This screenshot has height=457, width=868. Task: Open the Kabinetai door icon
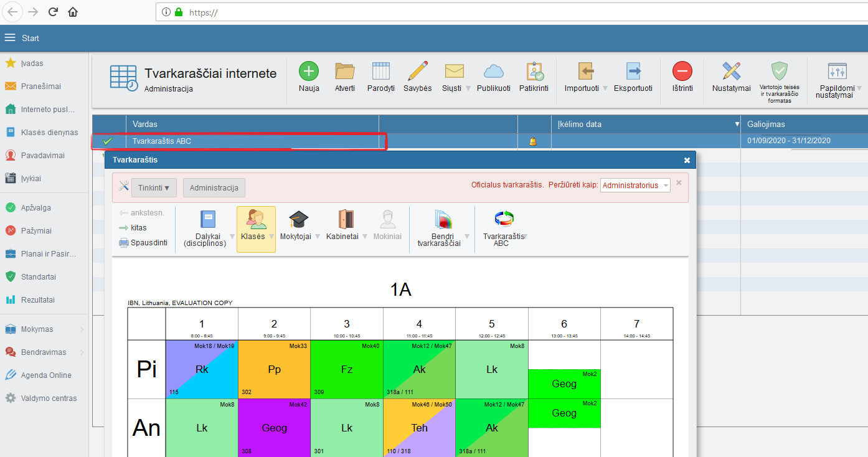(346, 220)
